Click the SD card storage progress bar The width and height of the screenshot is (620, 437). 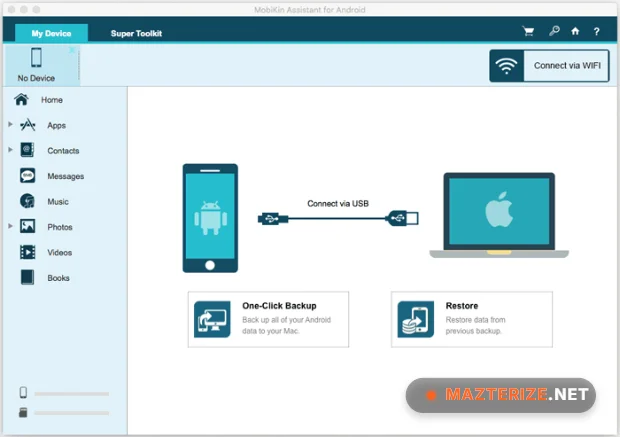tap(72, 413)
